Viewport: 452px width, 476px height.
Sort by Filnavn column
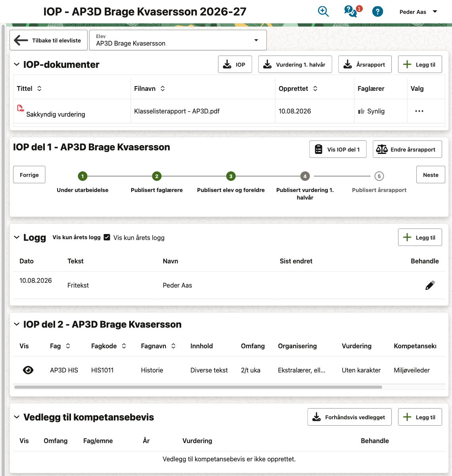click(x=163, y=88)
